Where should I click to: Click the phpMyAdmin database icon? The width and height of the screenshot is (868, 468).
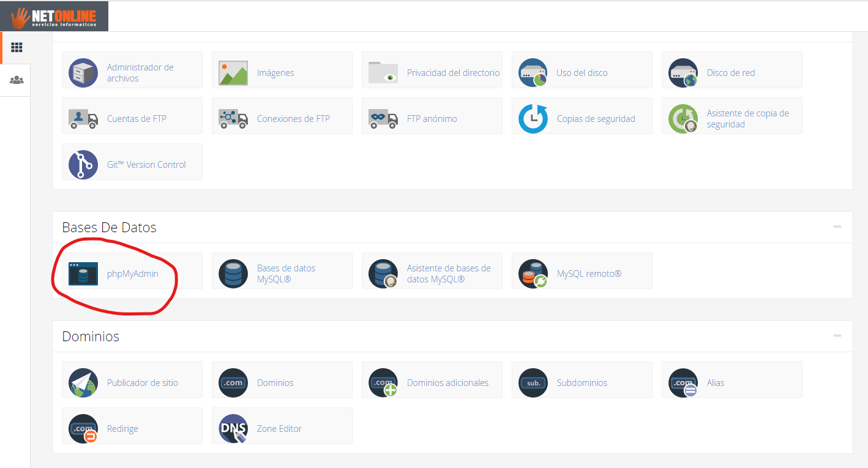[83, 274]
